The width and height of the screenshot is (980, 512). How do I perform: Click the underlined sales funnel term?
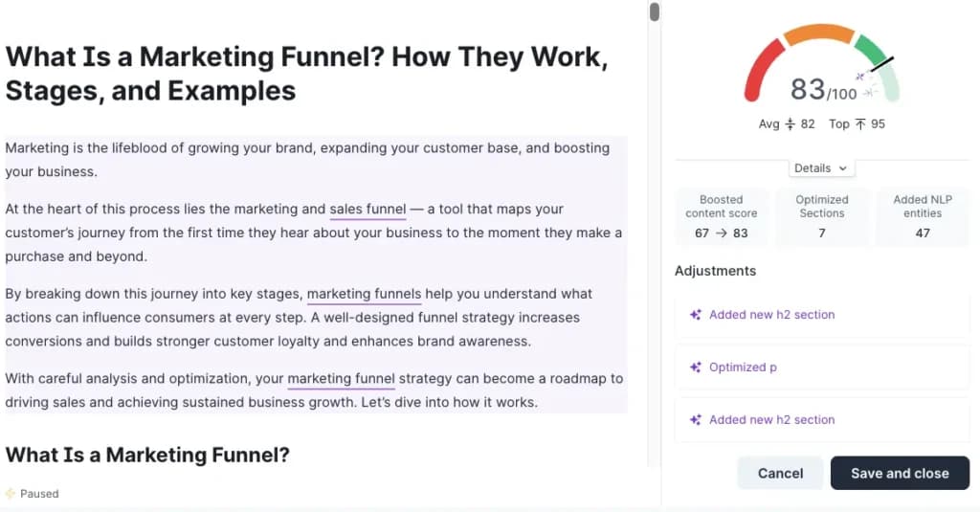(367, 210)
